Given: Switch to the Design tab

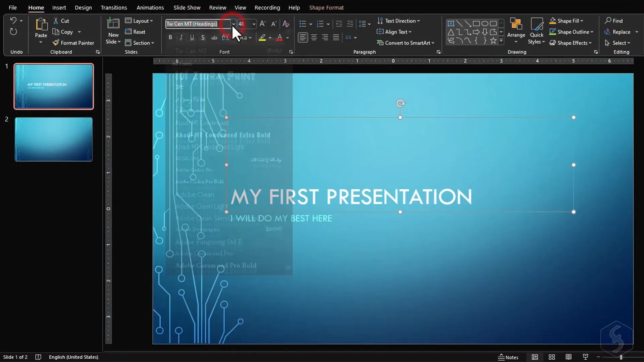Looking at the screenshot, I should click(x=83, y=7).
